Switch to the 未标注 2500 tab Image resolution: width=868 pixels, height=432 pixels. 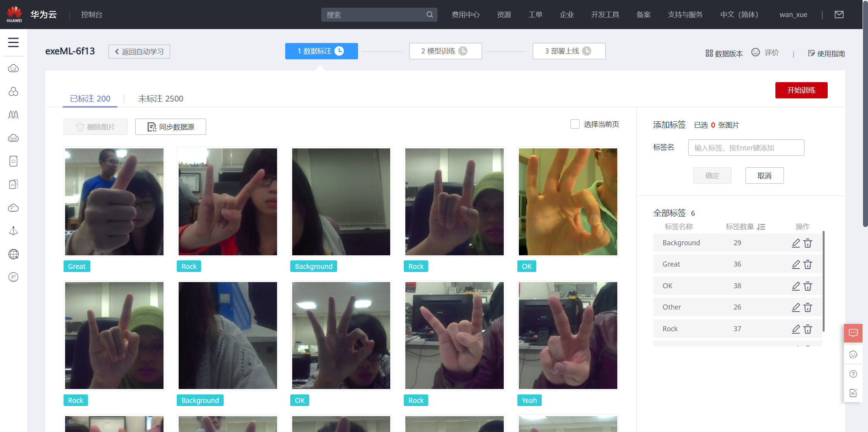coord(160,99)
